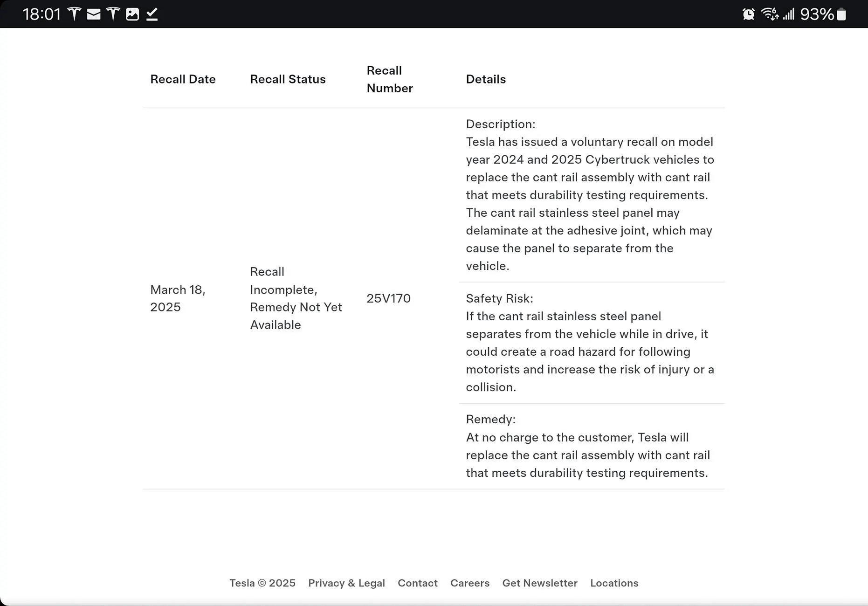Click the Details column header

pyautogui.click(x=486, y=79)
